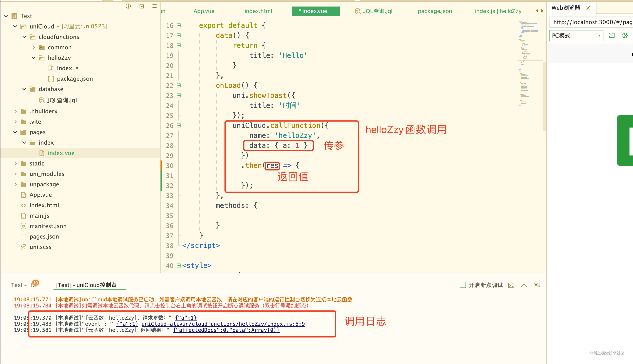
Task: Toggle code fold at line 17
Action: (x=179, y=35)
